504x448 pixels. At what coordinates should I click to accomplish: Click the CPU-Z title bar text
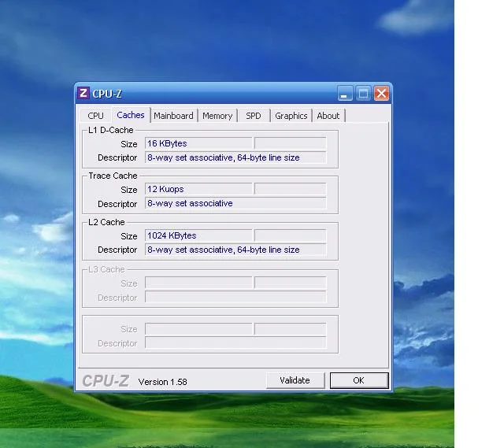[107, 94]
